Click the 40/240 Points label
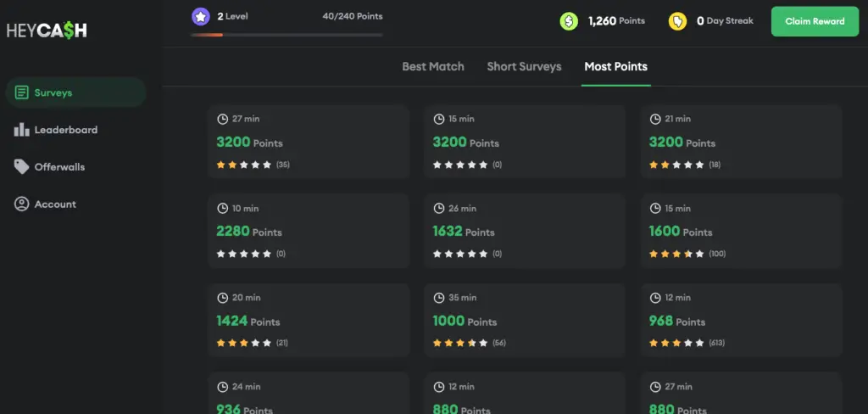The image size is (868, 414). tap(353, 17)
